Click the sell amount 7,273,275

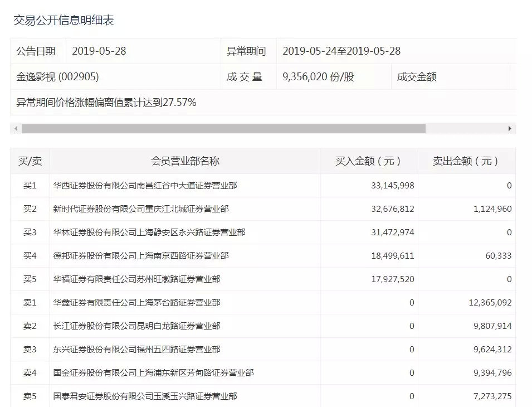click(x=492, y=396)
